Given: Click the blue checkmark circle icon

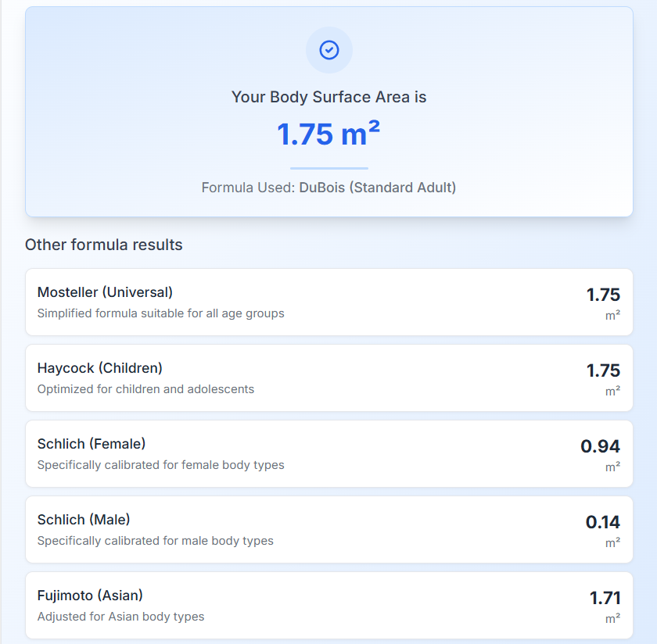Looking at the screenshot, I should (329, 50).
